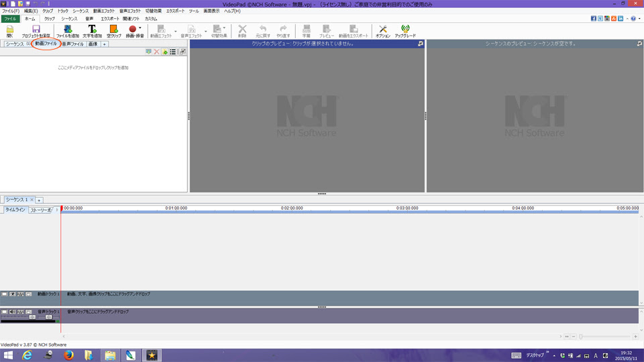The width and height of the screenshot is (644, 362).
Task: Click ファイルを追加 add file icon
Action: 68,32
